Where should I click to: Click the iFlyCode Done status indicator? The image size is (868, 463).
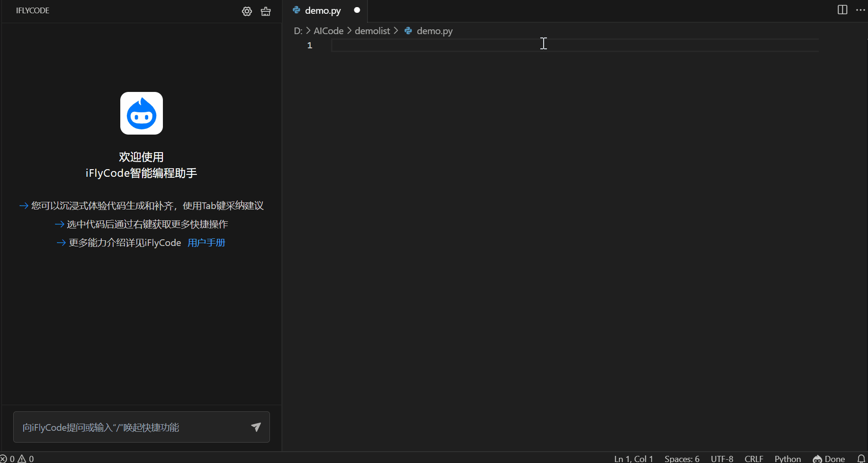829,458
